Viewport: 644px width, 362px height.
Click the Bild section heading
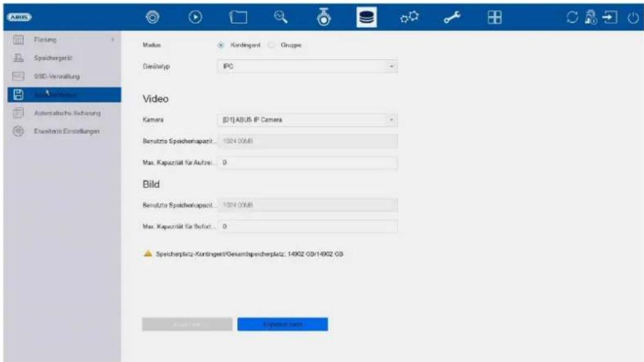point(151,184)
